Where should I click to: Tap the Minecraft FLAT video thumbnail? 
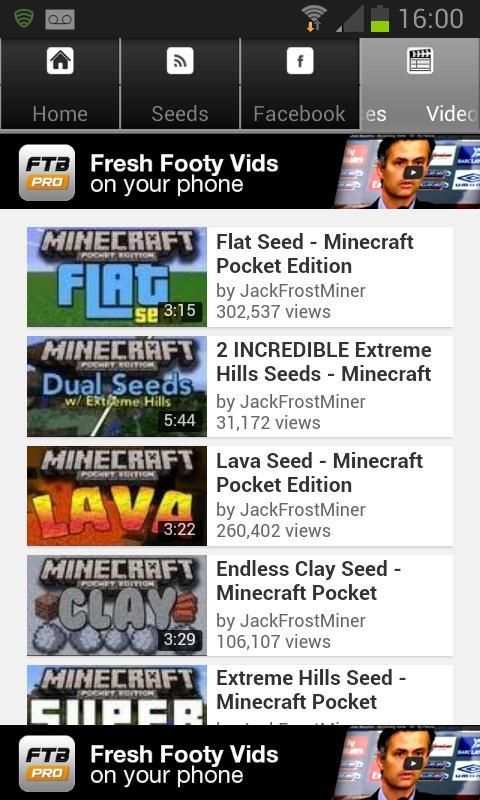click(117, 277)
